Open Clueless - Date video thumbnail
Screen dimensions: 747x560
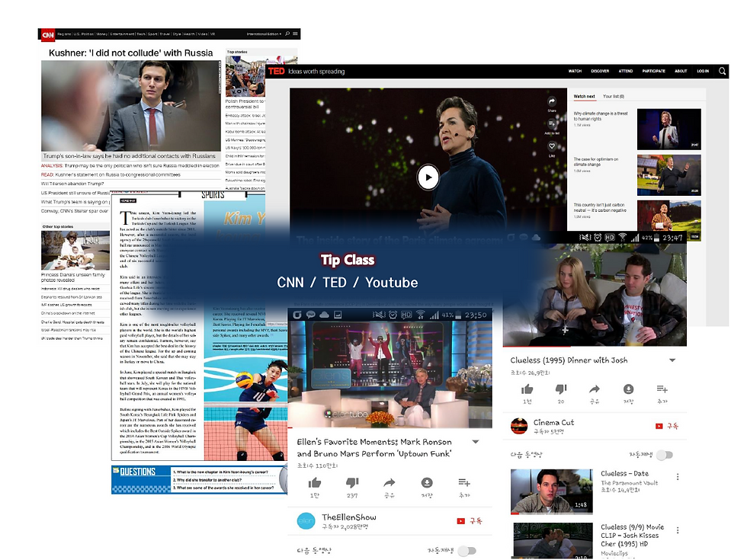click(x=552, y=491)
